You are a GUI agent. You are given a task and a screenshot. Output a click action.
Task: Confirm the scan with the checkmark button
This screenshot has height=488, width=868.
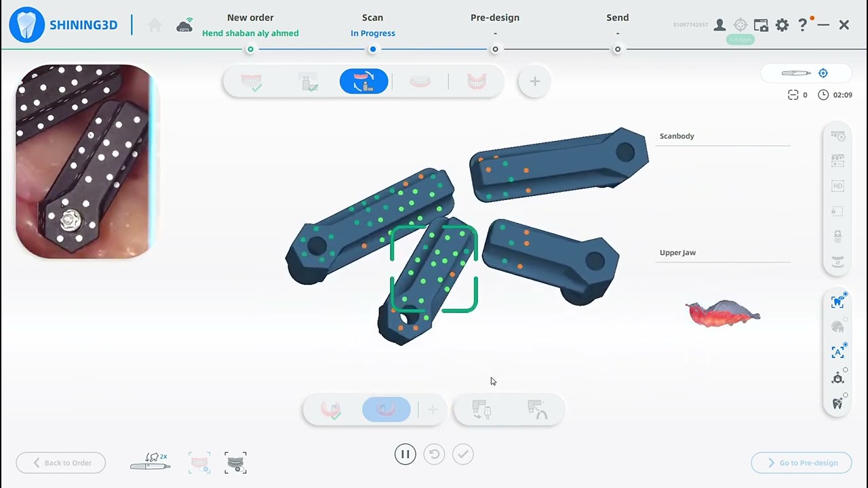(x=463, y=454)
